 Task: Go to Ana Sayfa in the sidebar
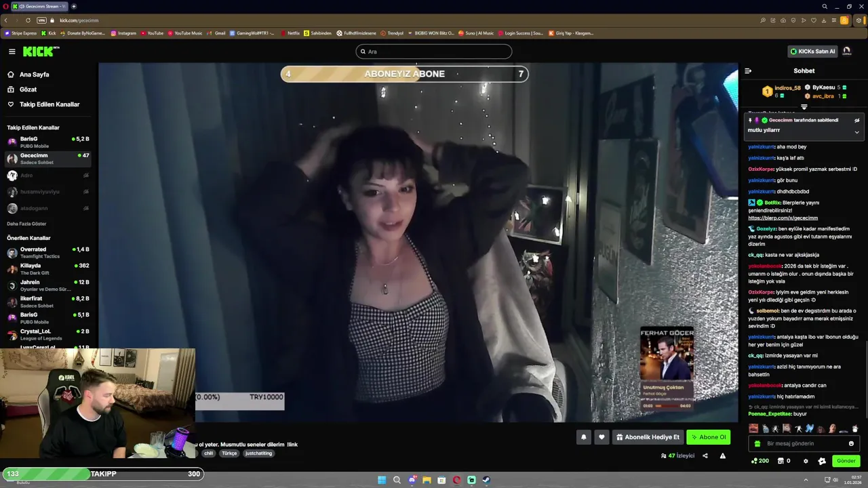28,75
